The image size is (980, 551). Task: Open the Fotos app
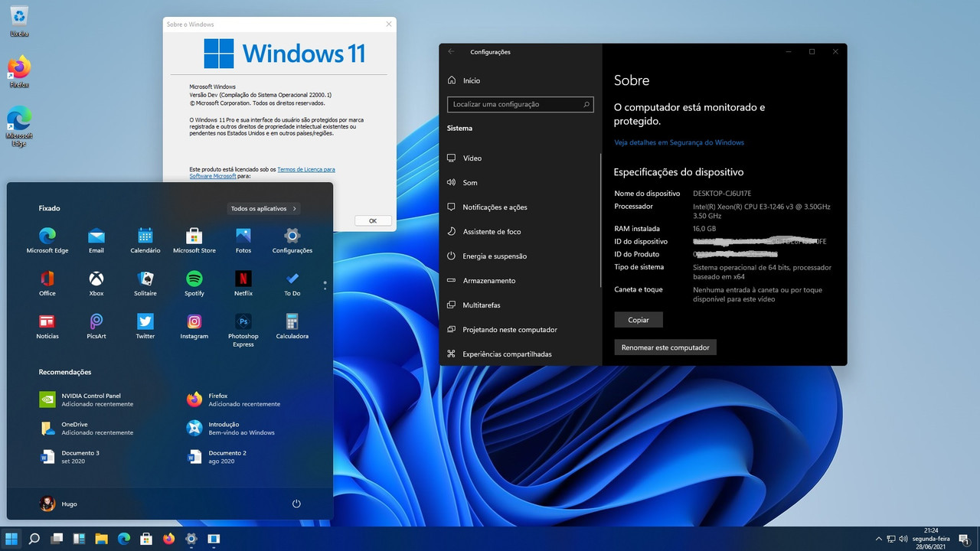pos(243,240)
